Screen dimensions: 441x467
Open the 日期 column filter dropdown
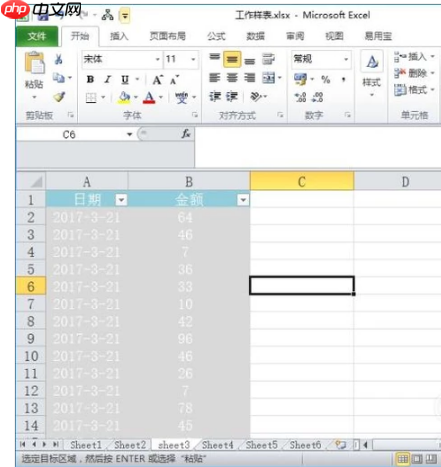tap(121, 200)
